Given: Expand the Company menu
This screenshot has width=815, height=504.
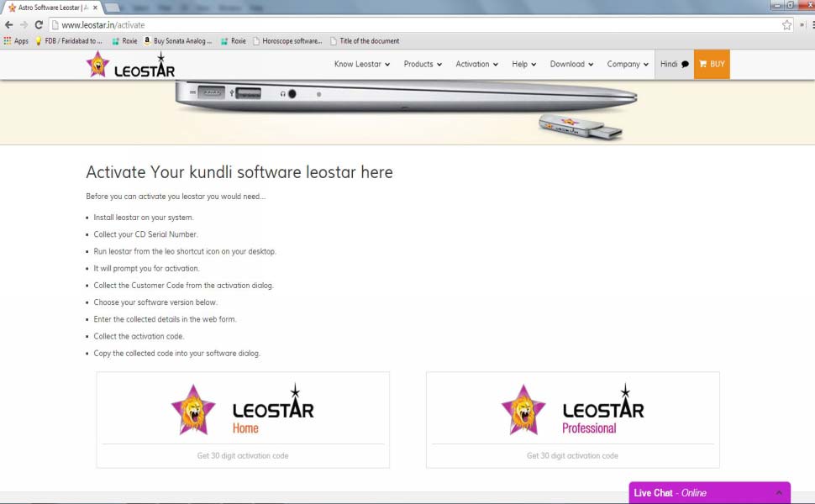Looking at the screenshot, I should coord(628,64).
